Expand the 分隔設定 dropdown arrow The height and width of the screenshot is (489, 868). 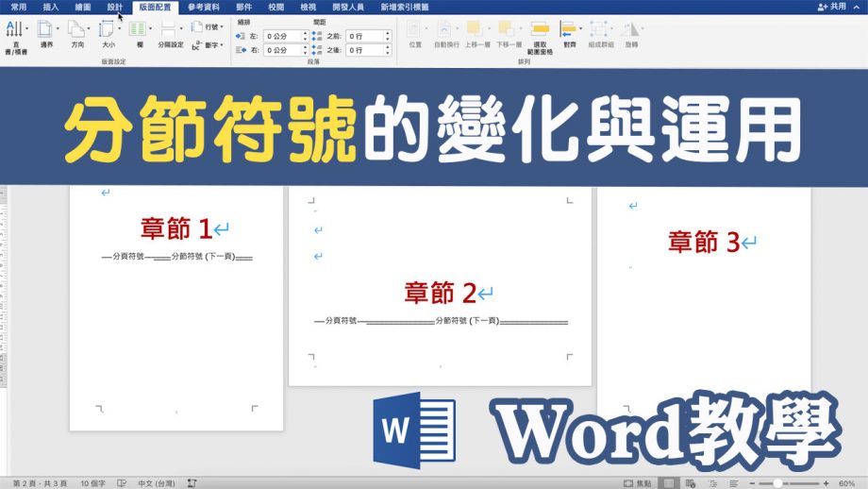(181, 28)
